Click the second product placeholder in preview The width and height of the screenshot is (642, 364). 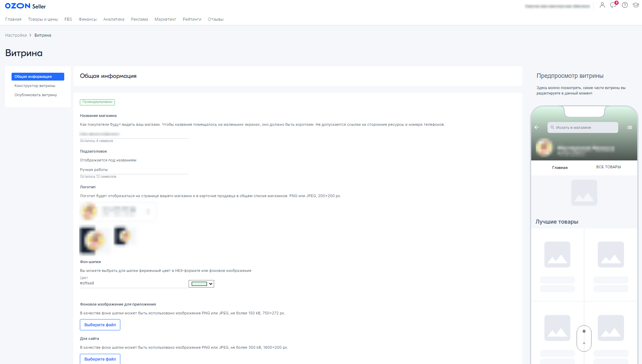tap(611, 255)
